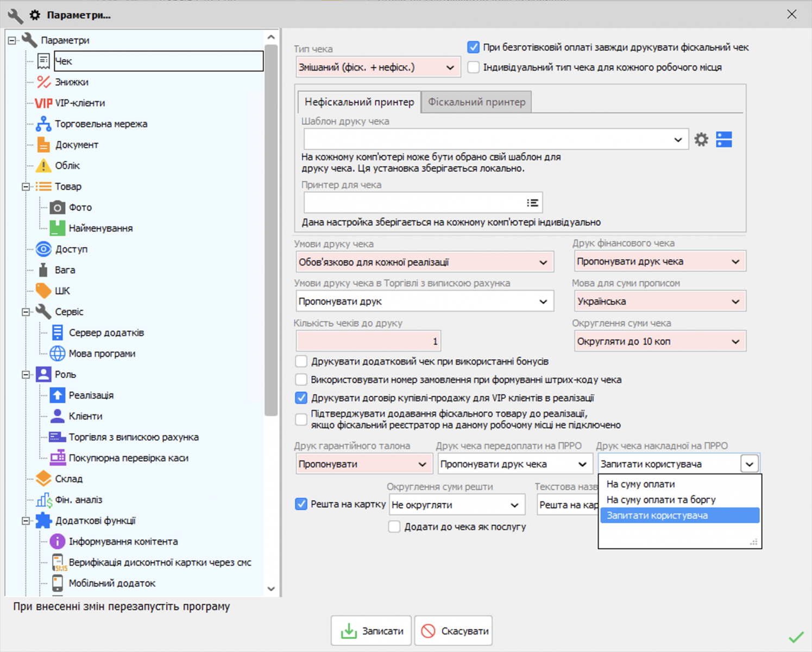Image resolution: width=812 pixels, height=652 pixels.
Task: Select Мобільний додаток tree item
Action: (112, 584)
